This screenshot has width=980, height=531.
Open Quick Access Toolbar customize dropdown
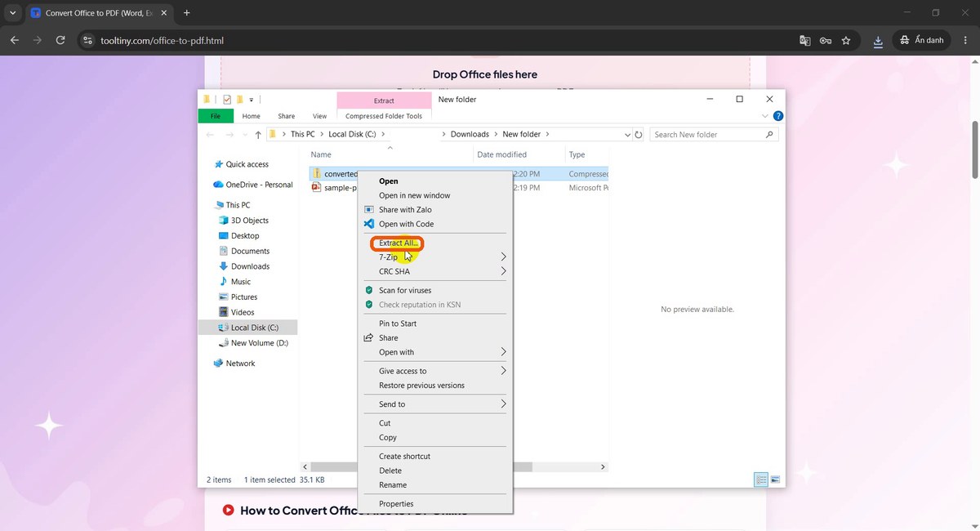click(252, 100)
